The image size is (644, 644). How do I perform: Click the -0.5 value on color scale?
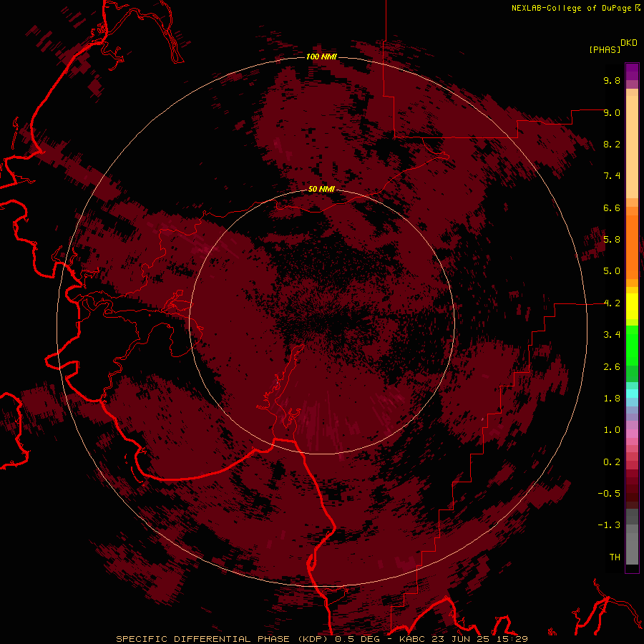(x=609, y=494)
